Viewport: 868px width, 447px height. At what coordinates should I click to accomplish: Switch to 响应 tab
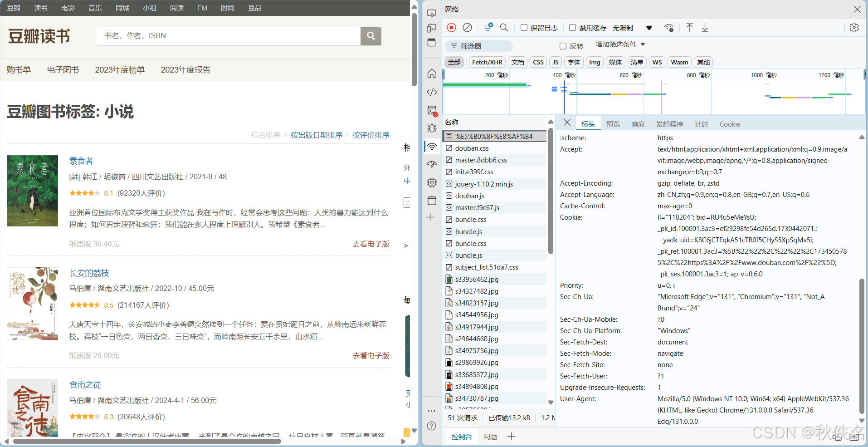tap(638, 124)
